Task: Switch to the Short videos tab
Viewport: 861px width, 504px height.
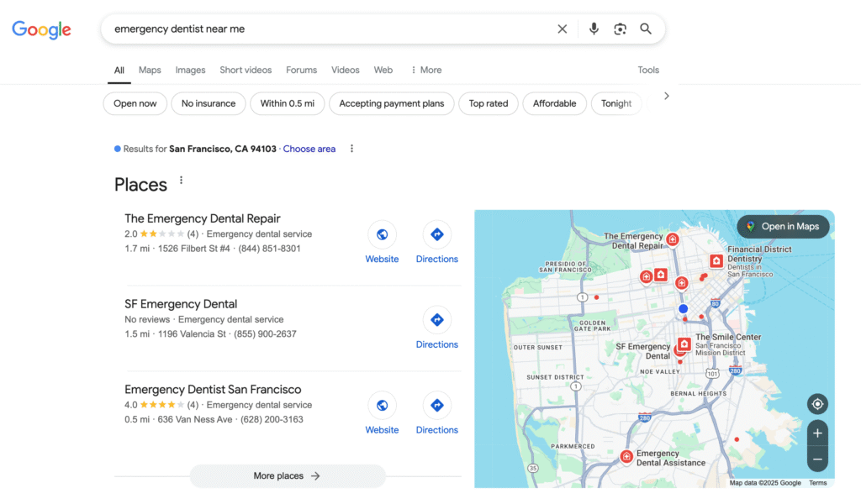Action: tap(246, 70)
